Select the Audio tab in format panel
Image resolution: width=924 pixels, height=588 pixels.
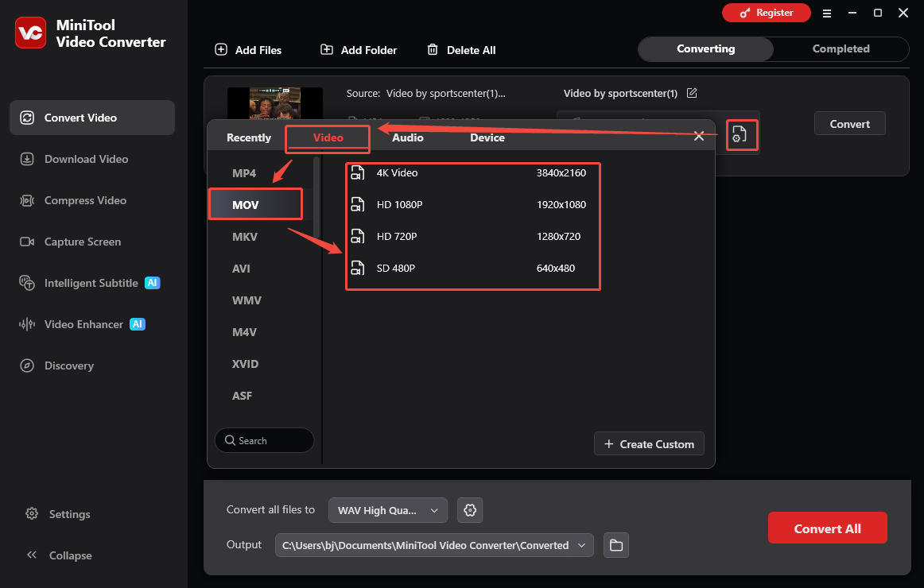pos(408,137)
